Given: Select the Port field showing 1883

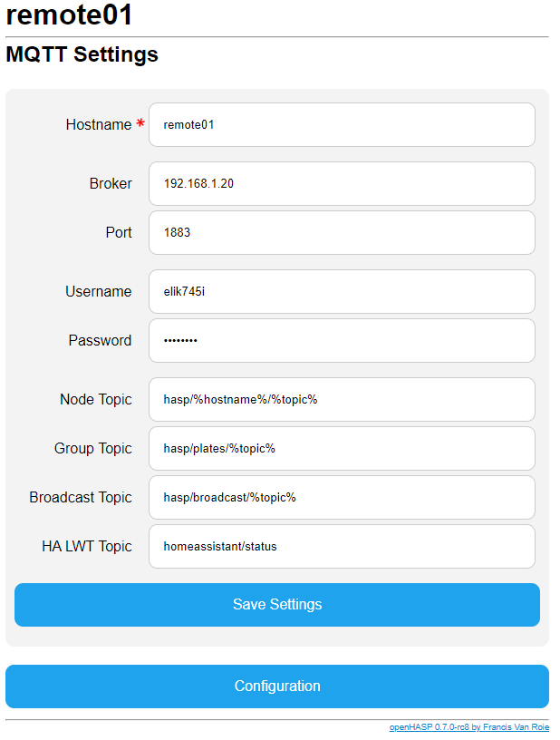Looking at the screenshot, I should tap(342, 232).
